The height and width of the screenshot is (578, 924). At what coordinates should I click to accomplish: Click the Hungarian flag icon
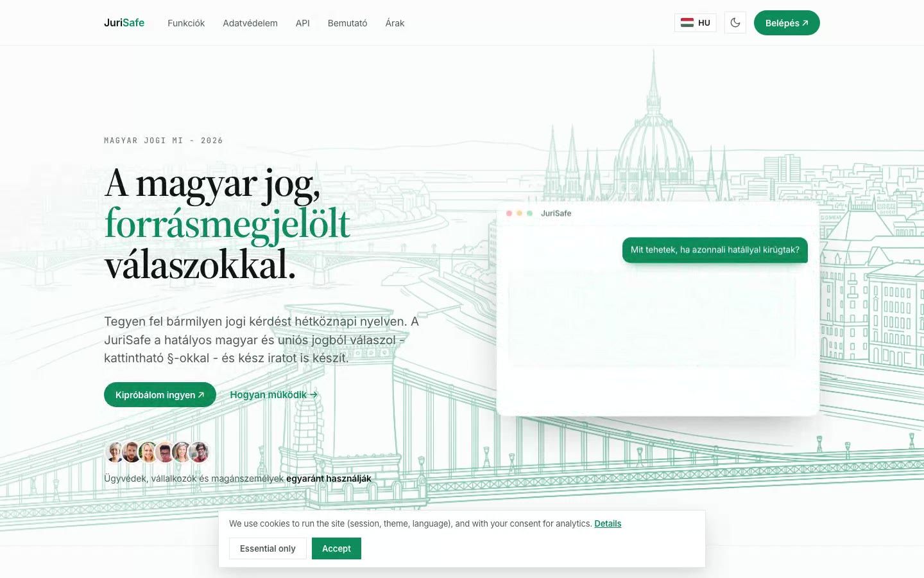tap(687, 22)
